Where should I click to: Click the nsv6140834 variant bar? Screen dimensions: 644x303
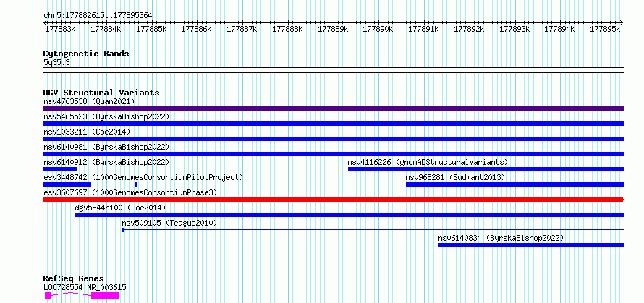tap(531, 245)
